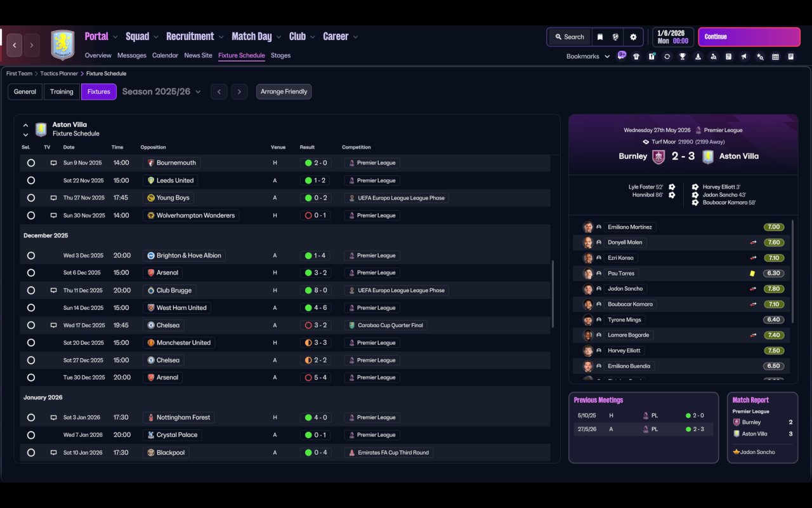
Task: Click the refresh arrows icon in bookmarks bar
Action: (x=667, y=57)
